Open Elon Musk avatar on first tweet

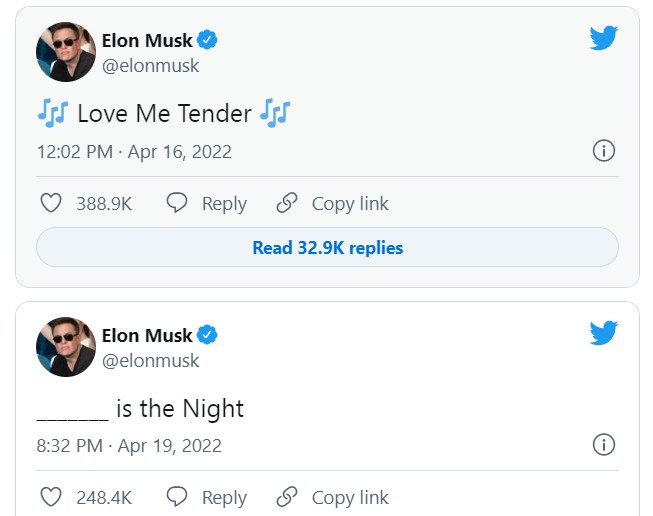click(x=66, y=53)
